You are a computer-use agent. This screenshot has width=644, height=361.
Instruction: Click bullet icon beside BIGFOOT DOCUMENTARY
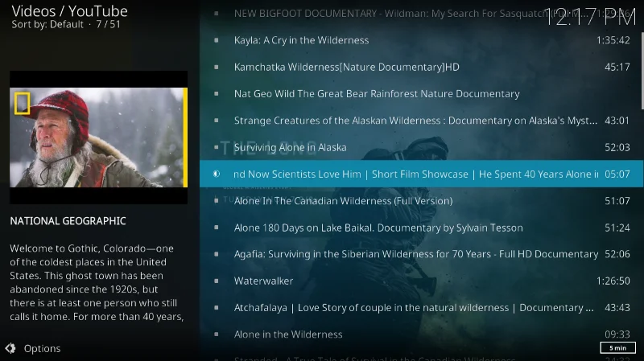[217, 14]
